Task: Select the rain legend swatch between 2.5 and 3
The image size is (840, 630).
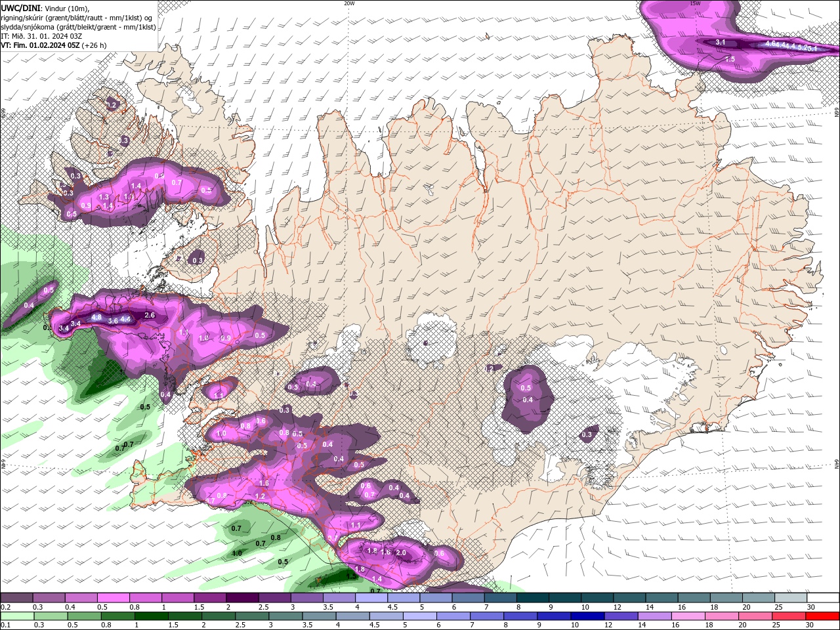Action: [251, 616]
